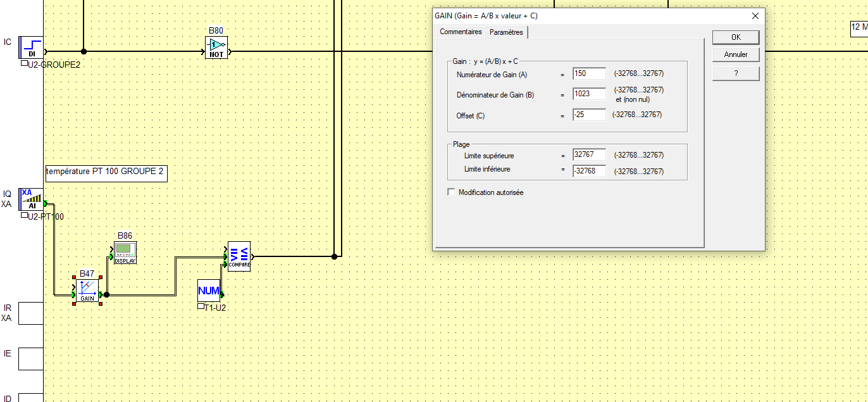Select the Limite supérieure value field

[588, 155]
